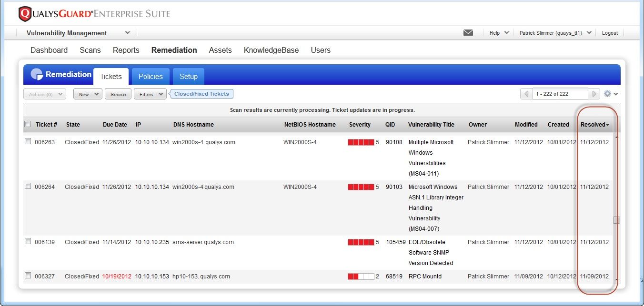Click the ticket list scrollbar thumb

[x=616, y=220]
